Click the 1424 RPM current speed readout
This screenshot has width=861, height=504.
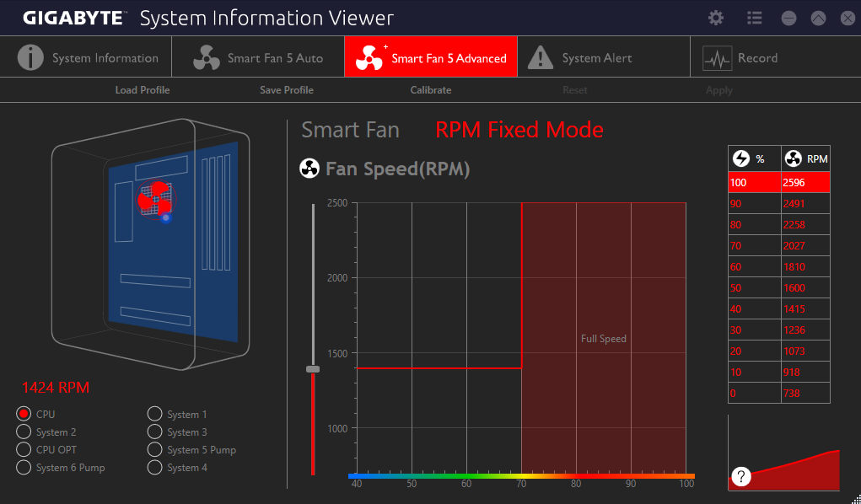pyautogui.click(x=56, y=388)
